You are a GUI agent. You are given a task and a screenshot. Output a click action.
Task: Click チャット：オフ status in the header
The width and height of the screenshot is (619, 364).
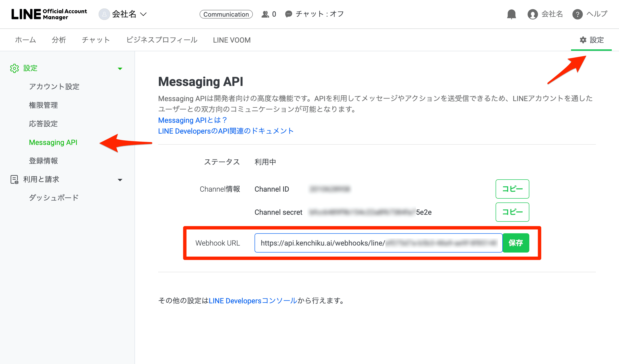point(319,14)
